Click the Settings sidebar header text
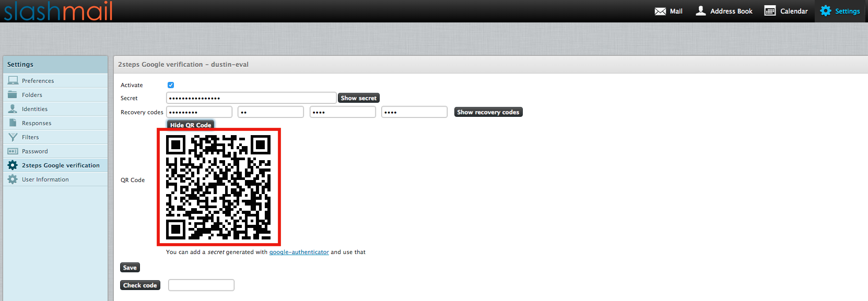This screenshot has width=868, height=301. 20,64
